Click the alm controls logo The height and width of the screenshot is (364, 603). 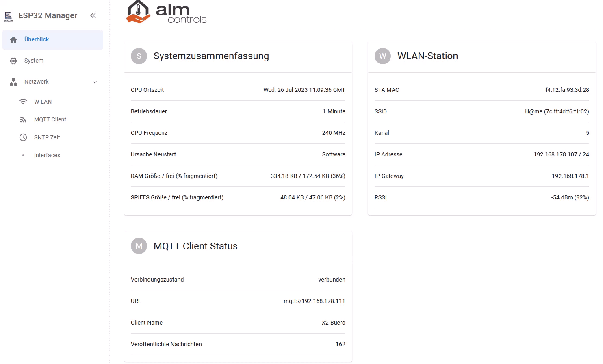pos(167,12)
